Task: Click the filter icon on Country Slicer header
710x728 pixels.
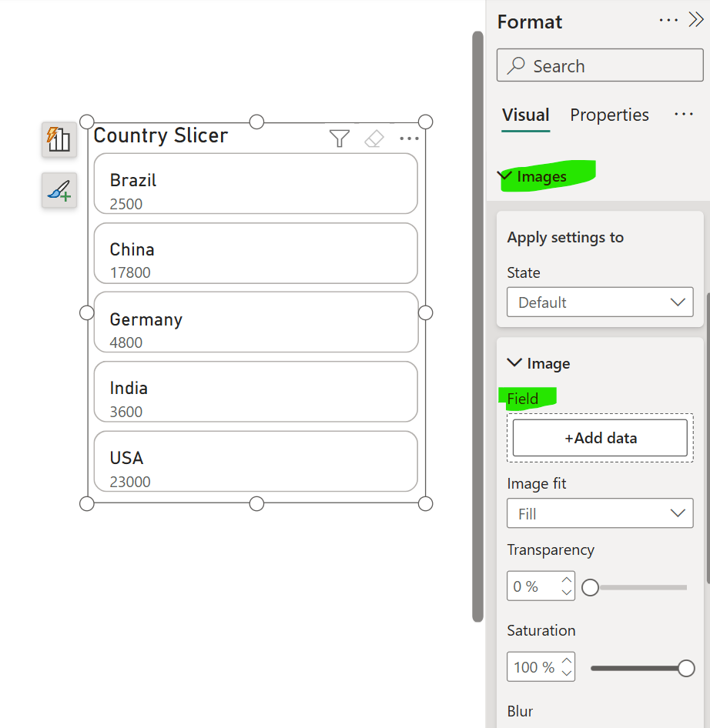Action: [x=339, y=139]
